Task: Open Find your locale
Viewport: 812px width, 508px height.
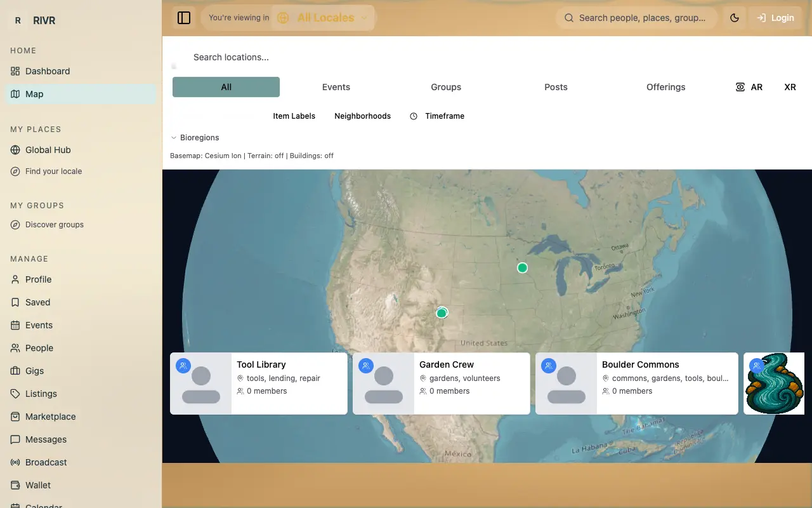Action: (80, 171)
